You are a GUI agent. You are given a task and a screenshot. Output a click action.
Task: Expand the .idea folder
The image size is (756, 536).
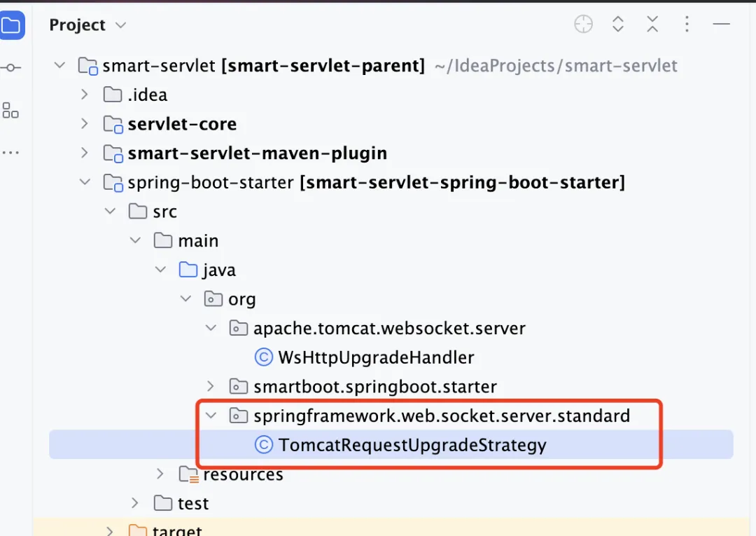85,94
